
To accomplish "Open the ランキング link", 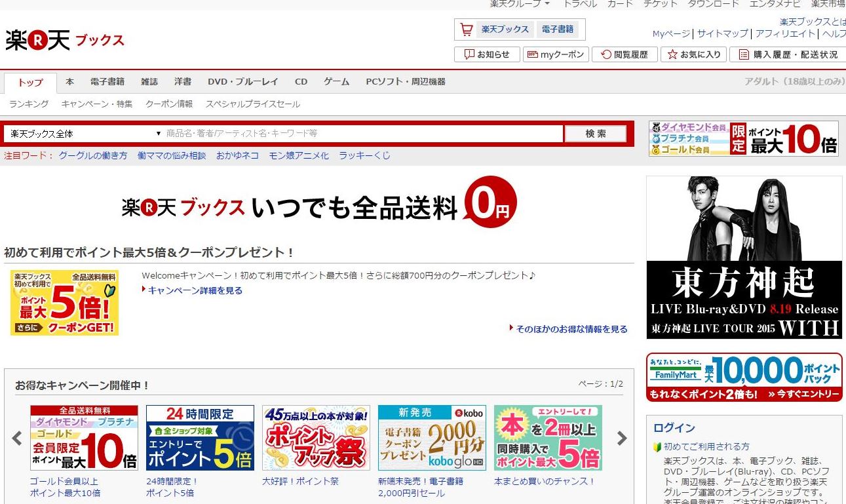I will [x=29, y=104].
